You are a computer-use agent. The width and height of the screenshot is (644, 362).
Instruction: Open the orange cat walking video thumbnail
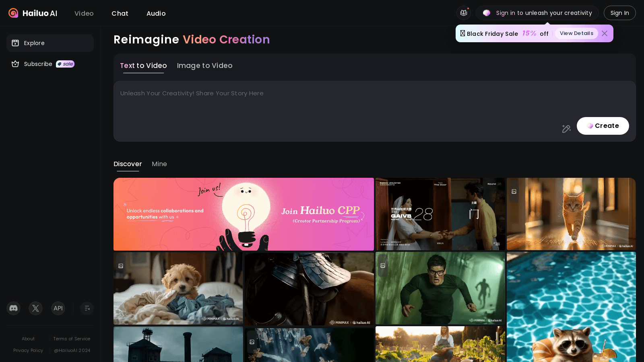[x=571, y=214]
